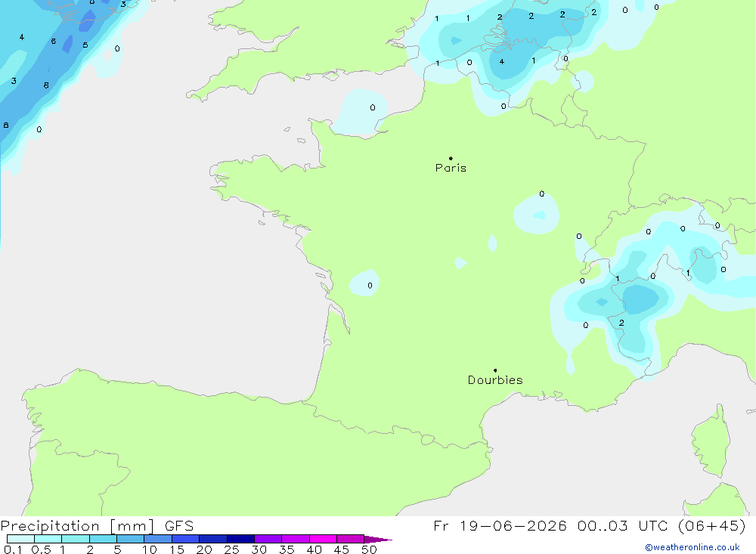Click the purple arrow tip above 50 on legend
The height and width of the screenshot is (554, 756).
tap(377, 540)
